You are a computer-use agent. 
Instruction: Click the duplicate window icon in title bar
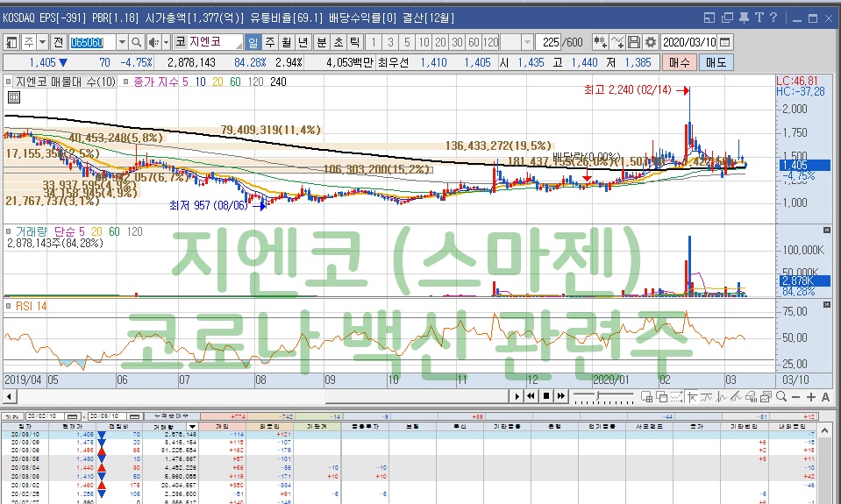pos(727,18)
